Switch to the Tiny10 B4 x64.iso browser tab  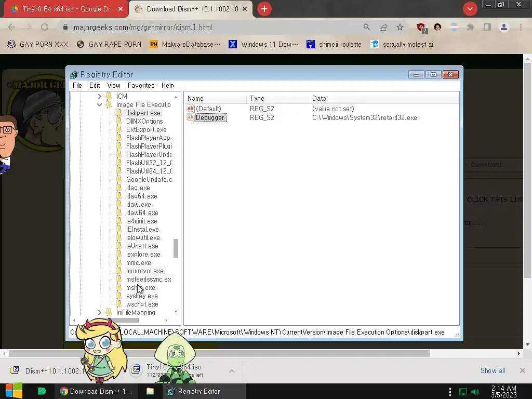tap(66, 9)
